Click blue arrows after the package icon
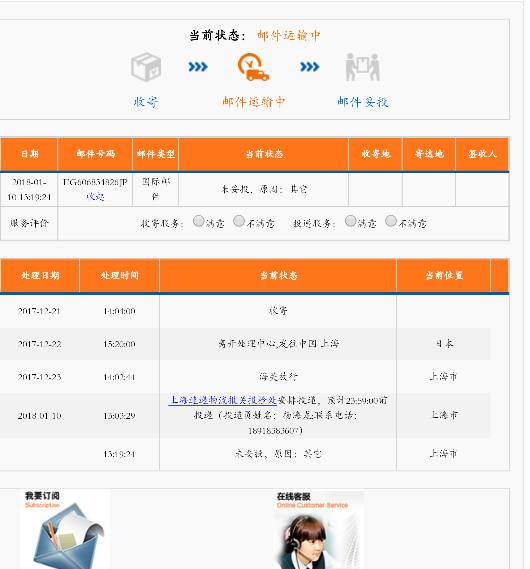 point(198,67)
